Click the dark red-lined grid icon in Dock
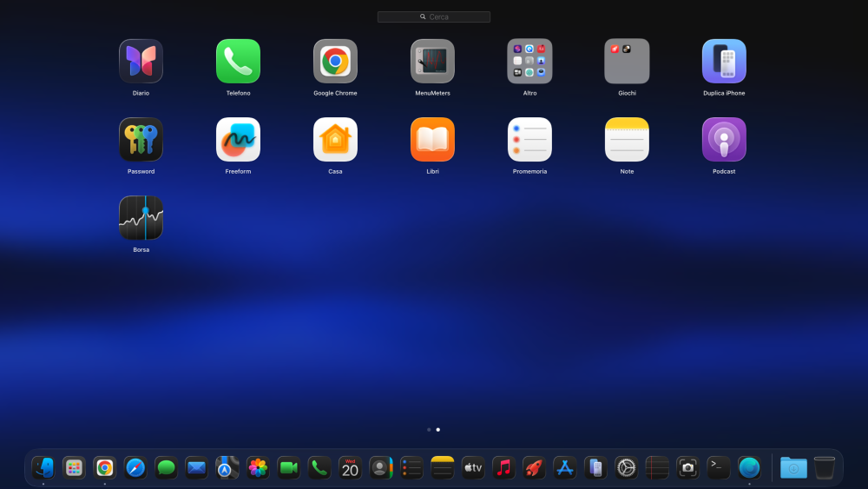 [657, 468]
